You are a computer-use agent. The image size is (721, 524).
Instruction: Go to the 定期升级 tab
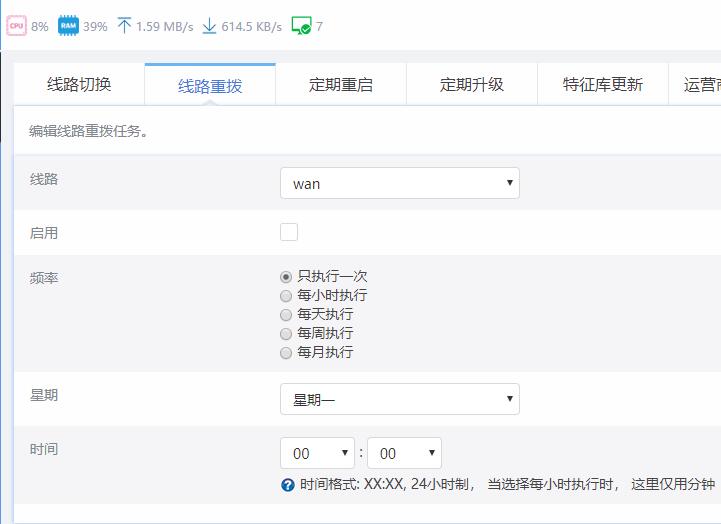(x=472, y=85)
